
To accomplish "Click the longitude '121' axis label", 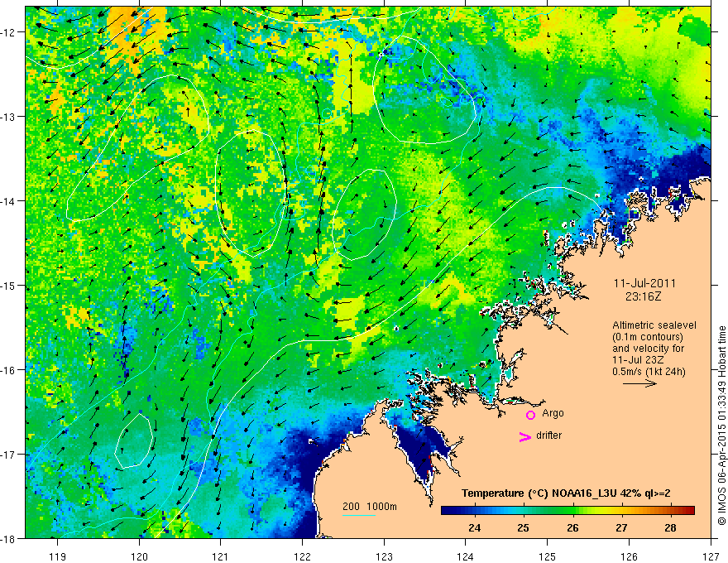I will click(221, 556).
